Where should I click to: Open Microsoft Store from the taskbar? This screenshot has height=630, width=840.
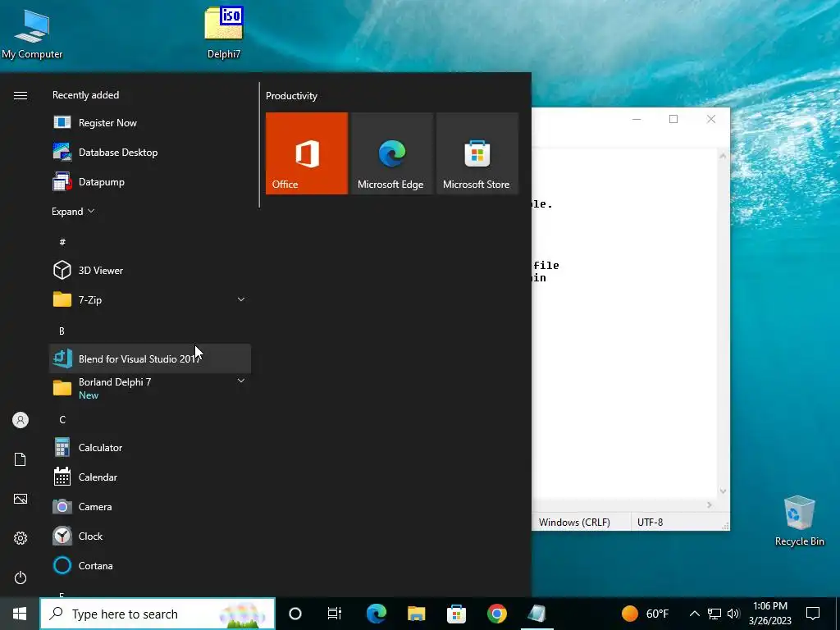point(456,614)
